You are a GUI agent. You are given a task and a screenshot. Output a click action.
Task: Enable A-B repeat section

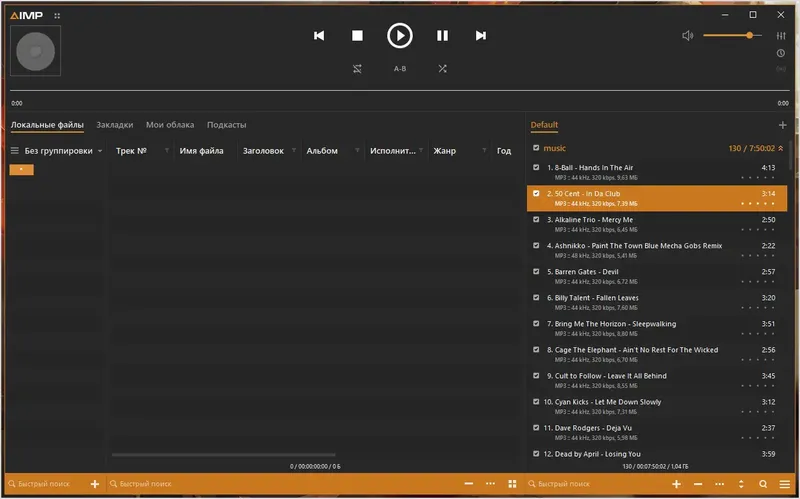point(399,69)
